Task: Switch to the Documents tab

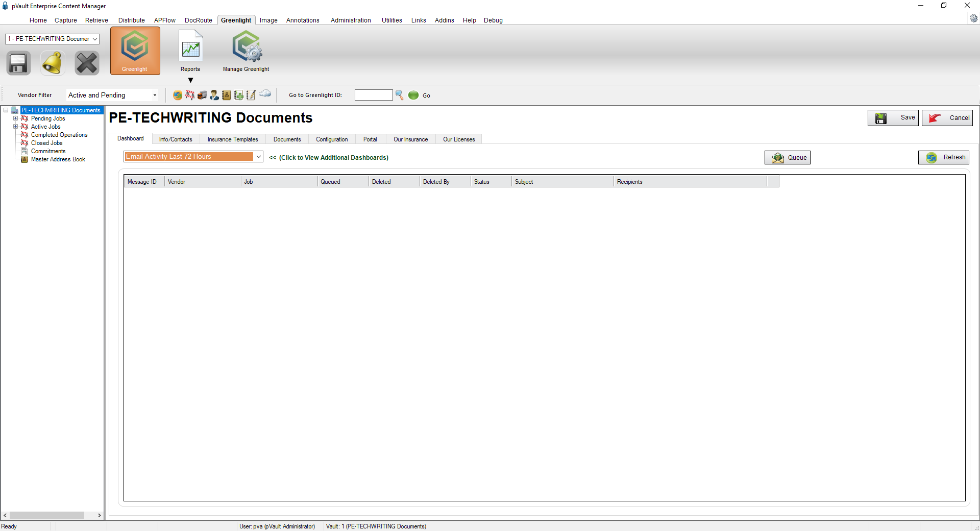Action: pos(287,139)
